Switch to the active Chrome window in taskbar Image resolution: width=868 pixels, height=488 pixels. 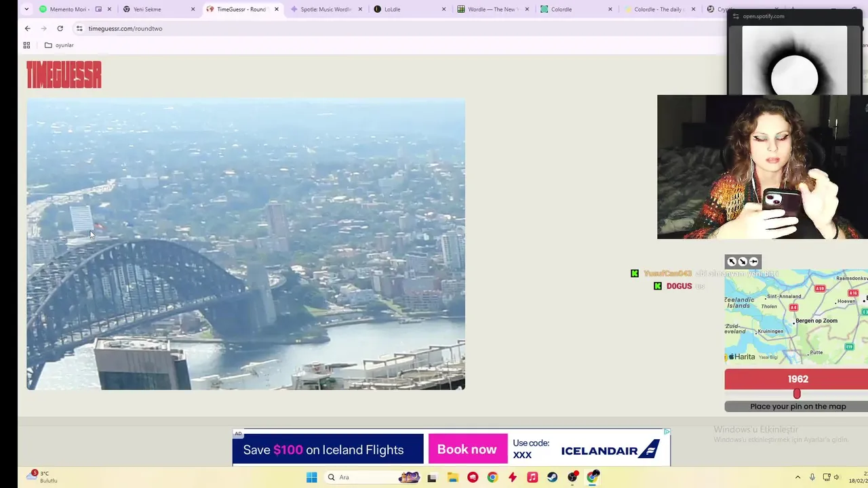click(x=593, y=477)
